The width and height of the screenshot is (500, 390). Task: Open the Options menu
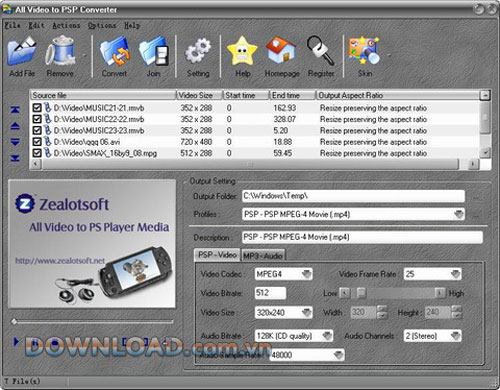[x=102, y=25]
